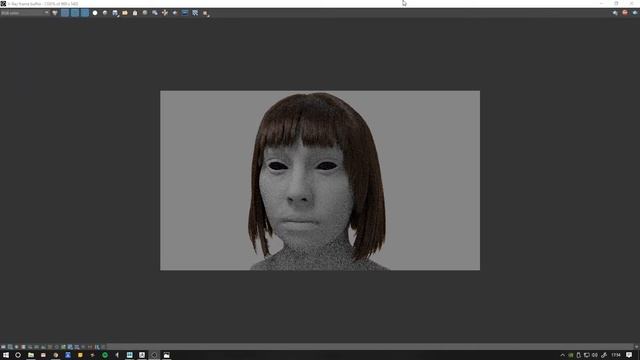Screen dimensions: 640x360
Task: Click the white icon left of red stop icon
Action: [615, 13]
